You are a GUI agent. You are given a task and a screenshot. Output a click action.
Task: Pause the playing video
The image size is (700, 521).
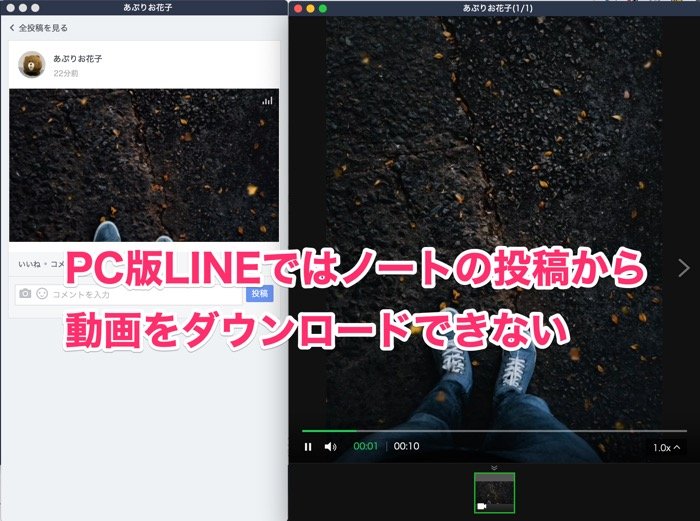[308, 447]
